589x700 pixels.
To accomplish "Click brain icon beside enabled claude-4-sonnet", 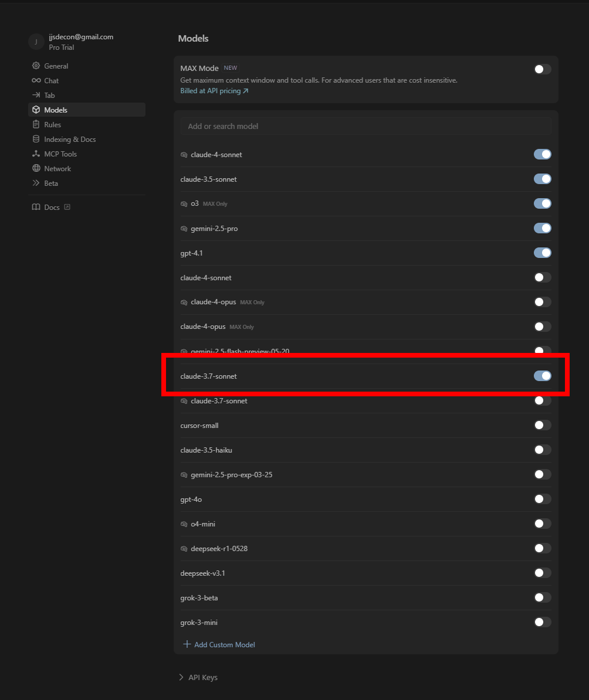I will tap(184, 155).
